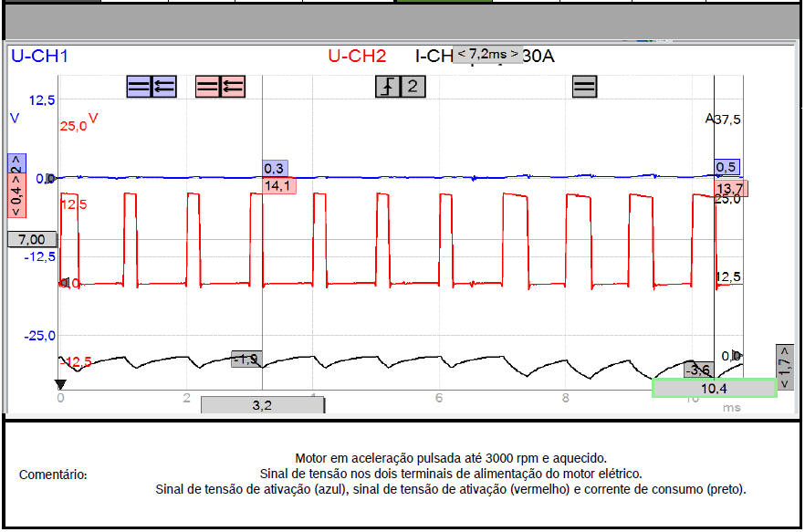Click the red cursor value label 14,1
The width and height of the screenshot is (805, 532).
[277, 185]
